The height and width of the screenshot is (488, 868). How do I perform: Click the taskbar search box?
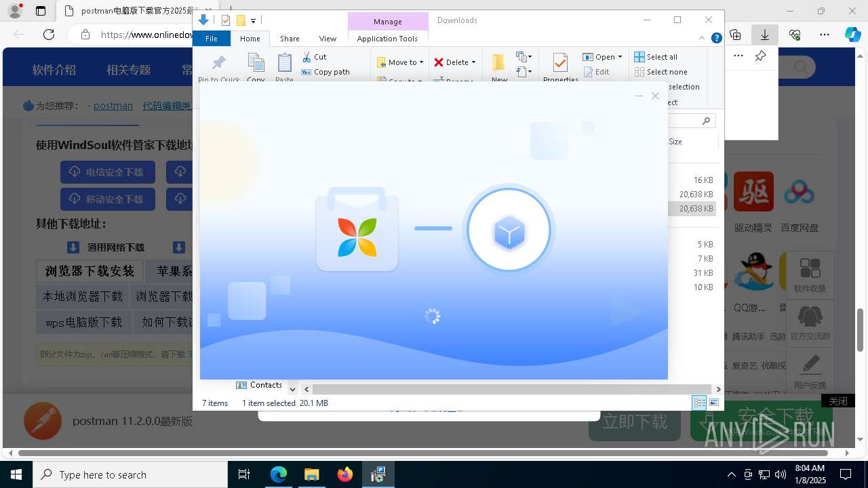130,474
